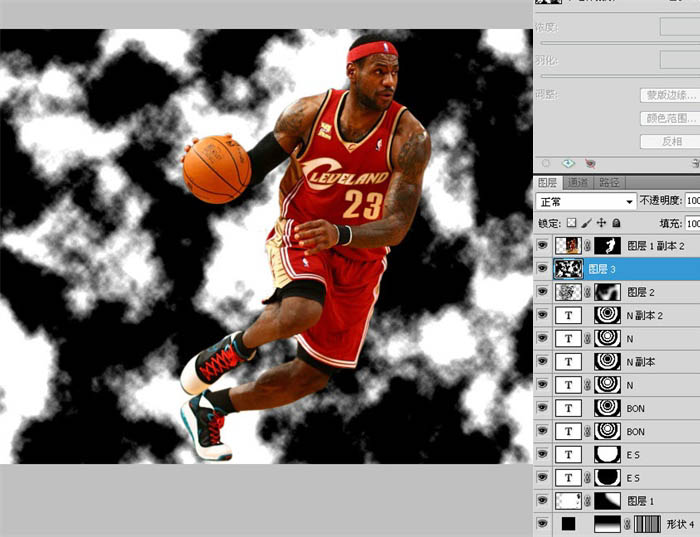Hide the N layer directly below N 副本
Viewport: 700px width, 537px height.
542,384
